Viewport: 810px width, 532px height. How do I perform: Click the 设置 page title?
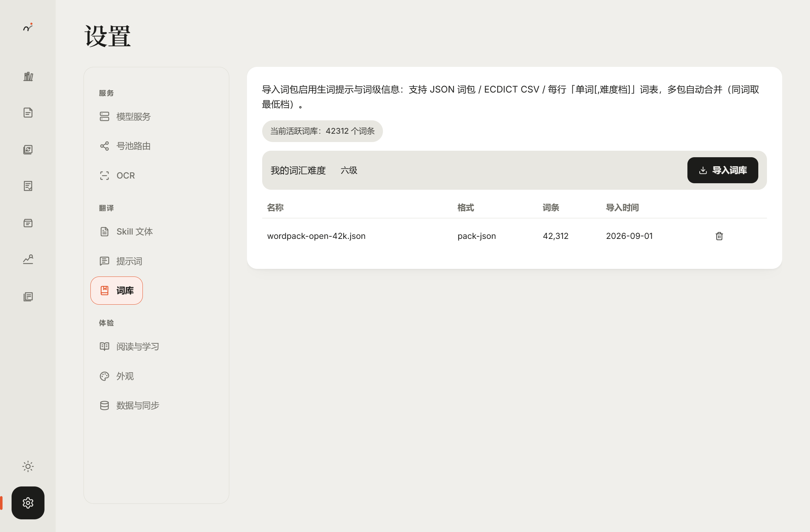107,36
